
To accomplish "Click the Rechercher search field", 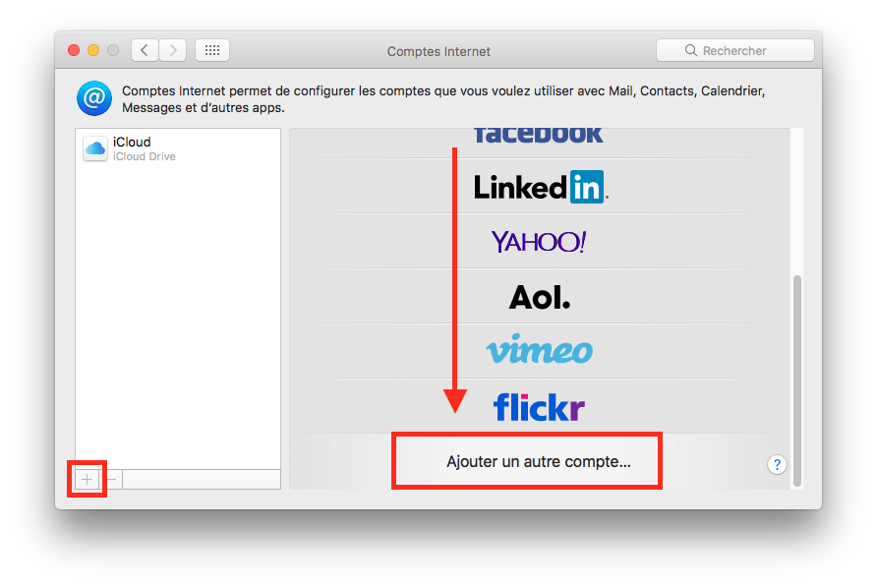I will pyautogui.click(x=735, y=50).
